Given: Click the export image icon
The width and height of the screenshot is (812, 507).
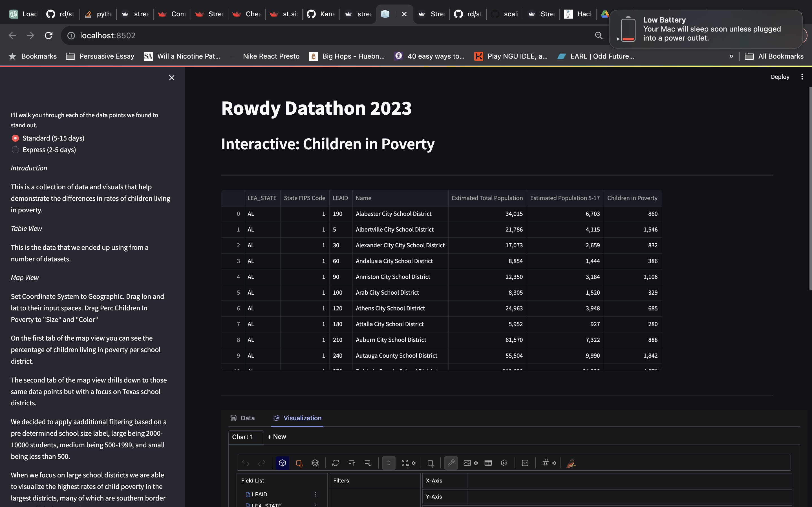Looking at the screenshot, I should click(x=467, y=463).
